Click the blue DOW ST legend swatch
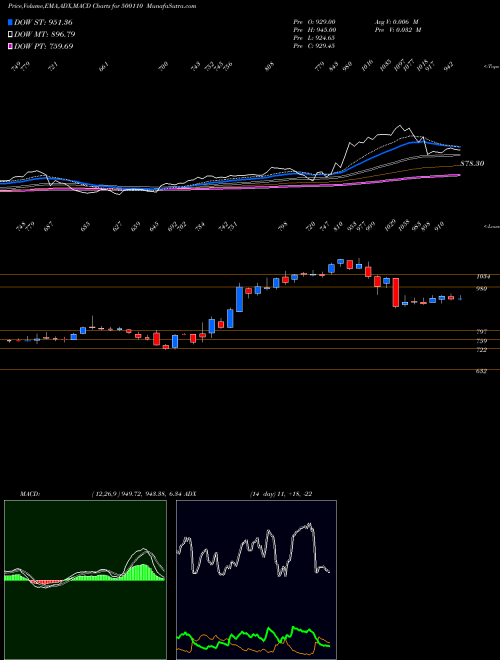 (x=10, y=22)
